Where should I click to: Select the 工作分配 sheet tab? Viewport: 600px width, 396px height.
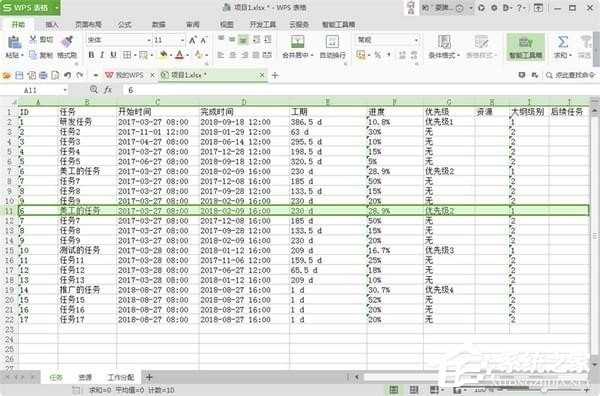[121, 378]
